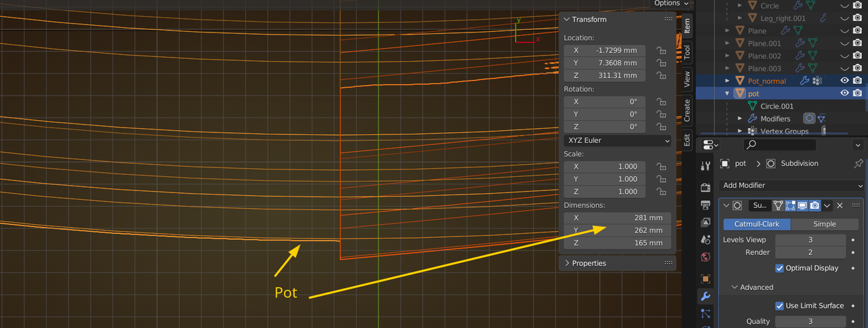Image resolution: width=868 pixels, height=328 pixels.
Task: Switch to the Edit sidebar tab
Action: [686, 140]
